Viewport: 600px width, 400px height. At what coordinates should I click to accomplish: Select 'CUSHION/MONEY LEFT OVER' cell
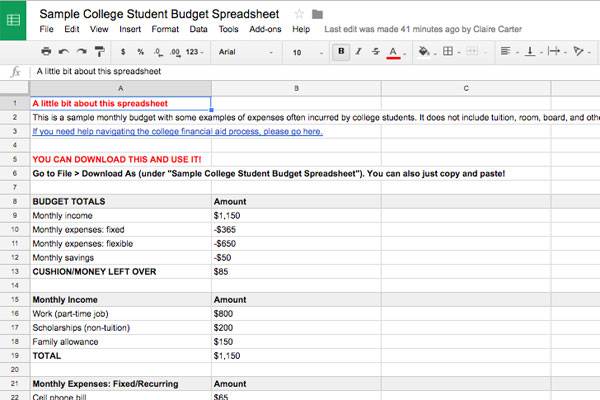click(121, 271)
